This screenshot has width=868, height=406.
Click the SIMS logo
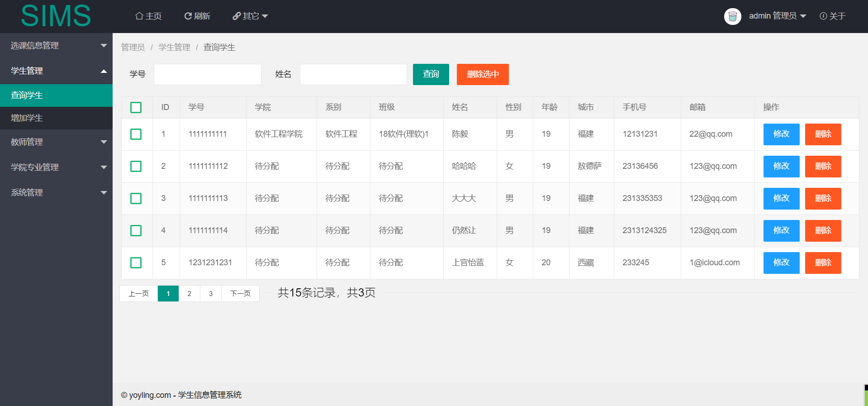click(56, 16)
